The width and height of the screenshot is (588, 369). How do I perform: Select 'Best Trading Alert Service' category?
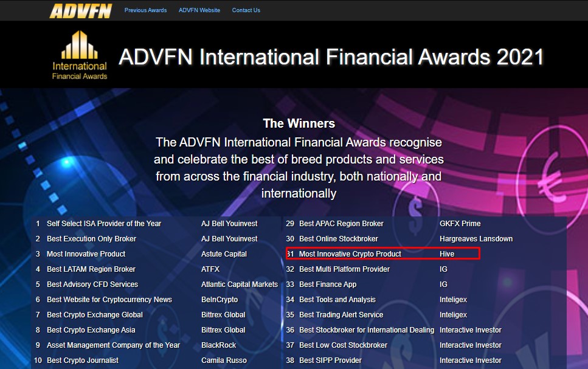pyautogui.click(x=341, y=315)
